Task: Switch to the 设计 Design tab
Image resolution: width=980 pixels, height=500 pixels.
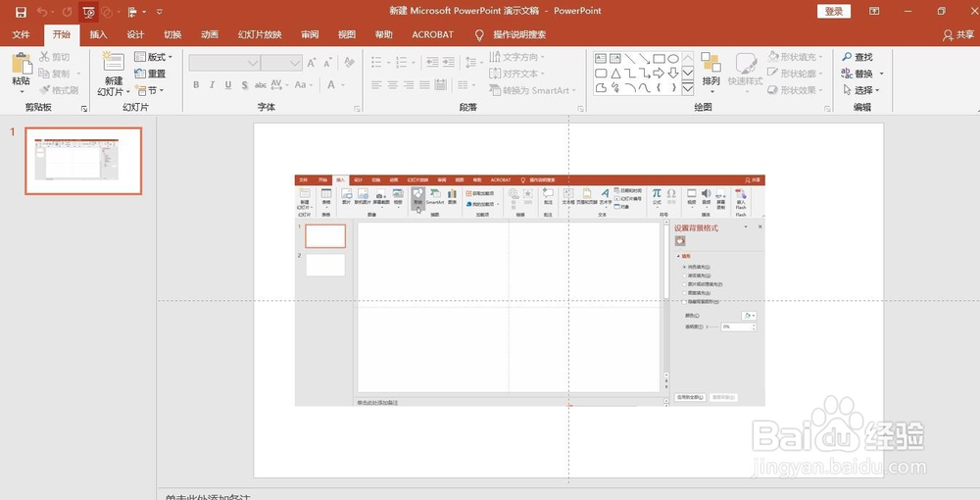Action: (135, 34)
